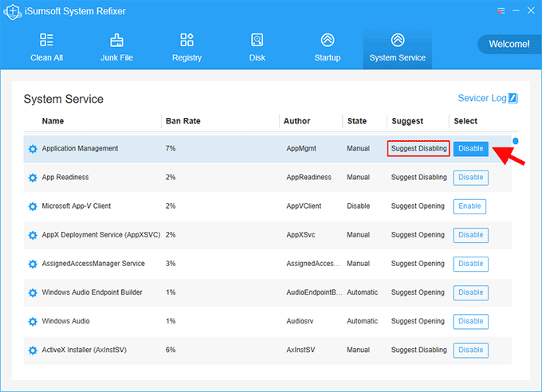Click the Suggest column header
542x392 pixels.
(x=407, y=121)
